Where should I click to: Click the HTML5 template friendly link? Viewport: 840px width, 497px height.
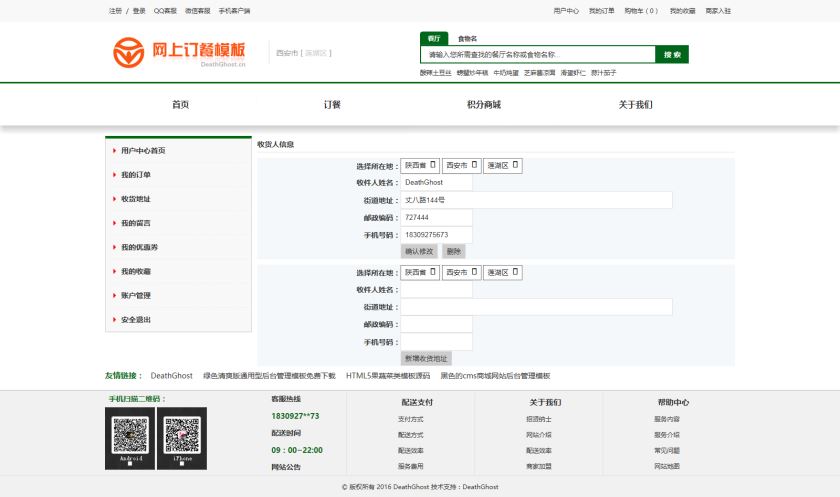(388, 375)
